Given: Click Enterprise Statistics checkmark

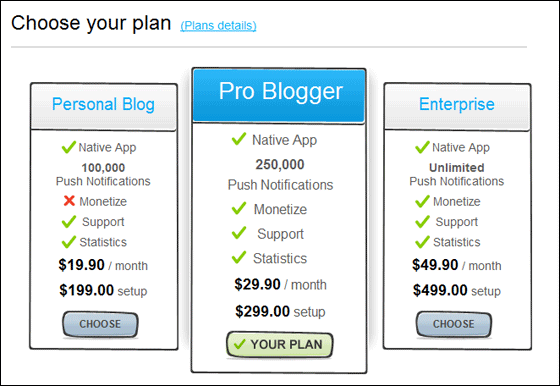Looking at the screenshot, I should (x=422, y=242).
